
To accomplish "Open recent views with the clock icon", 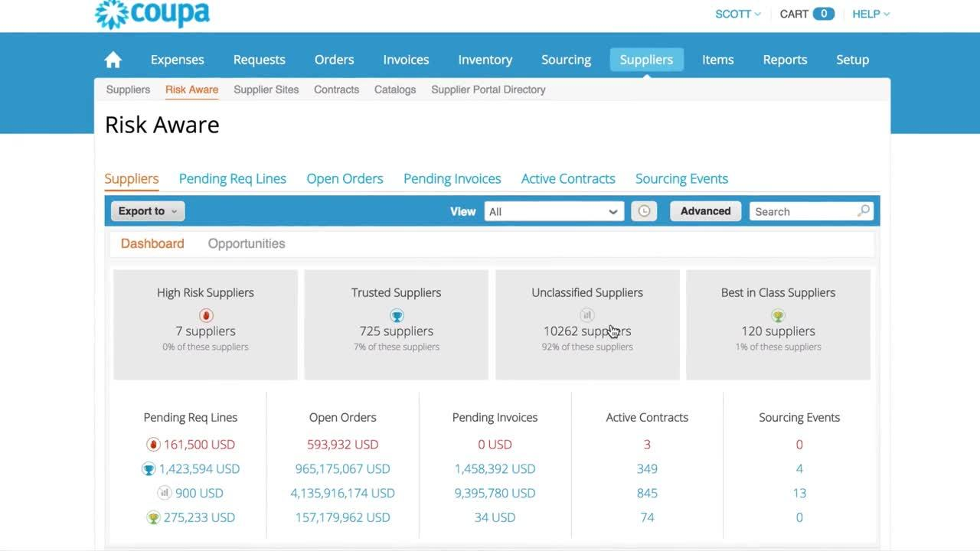I will coord(644,210).
